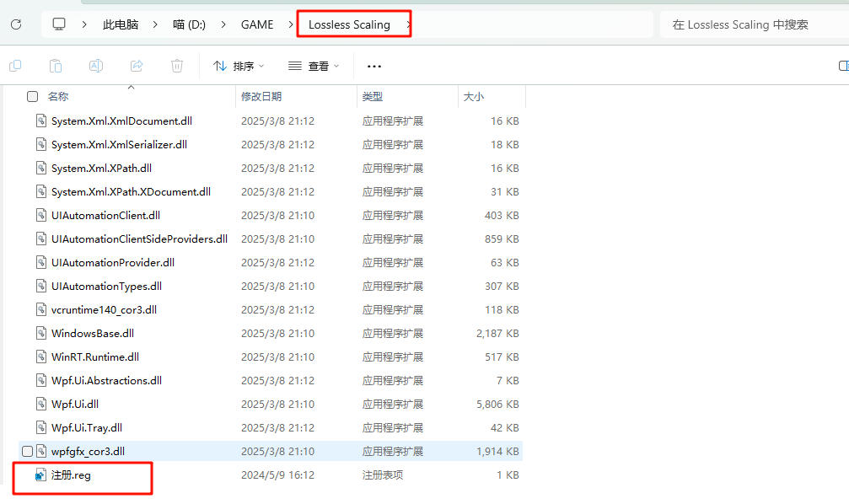The height and width of the screenshot is (504, 849).
Task: Go to 喵 (D:) drive in breadcrumb
Action: [189, 24]
